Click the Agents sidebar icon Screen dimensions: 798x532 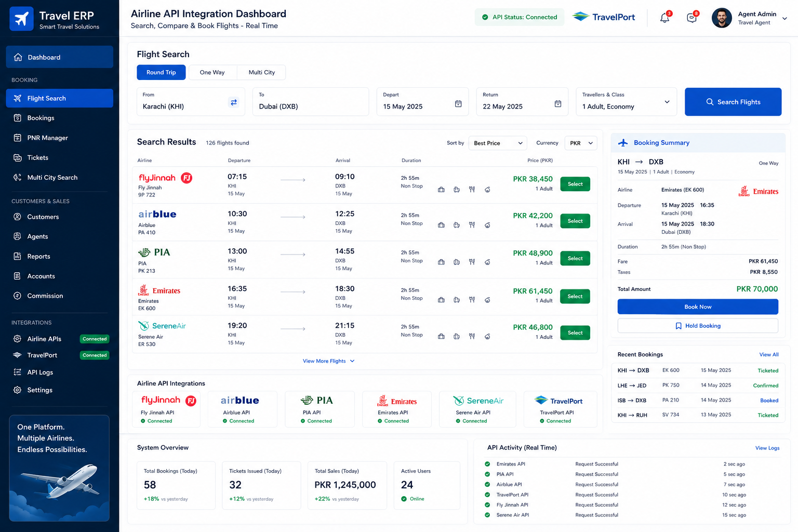17,236
